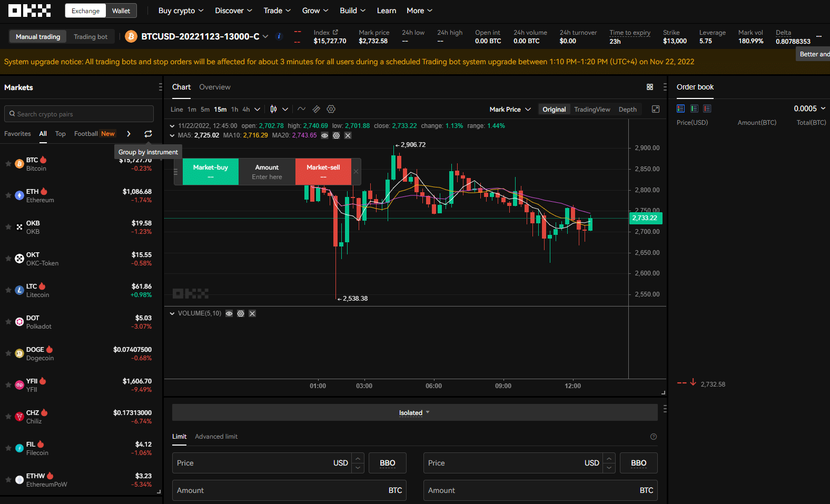
Task: Show asks-only order book view
Action: click(707, 108)
